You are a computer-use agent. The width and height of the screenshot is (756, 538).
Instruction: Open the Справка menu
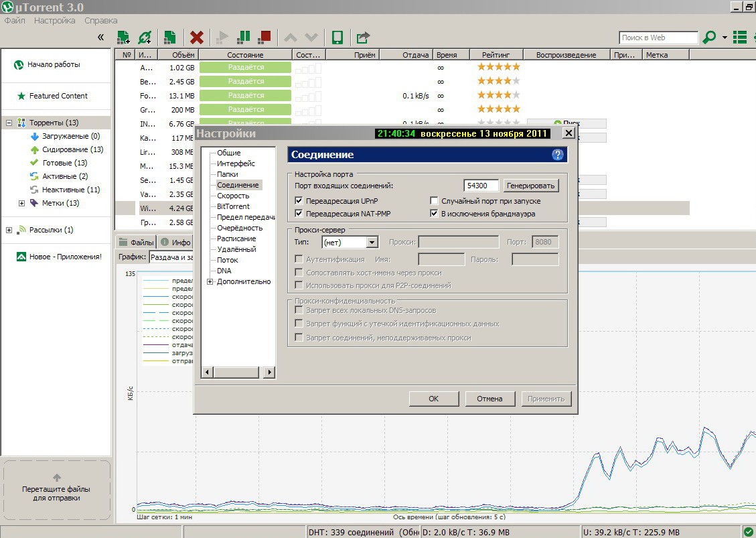point(100,20)
